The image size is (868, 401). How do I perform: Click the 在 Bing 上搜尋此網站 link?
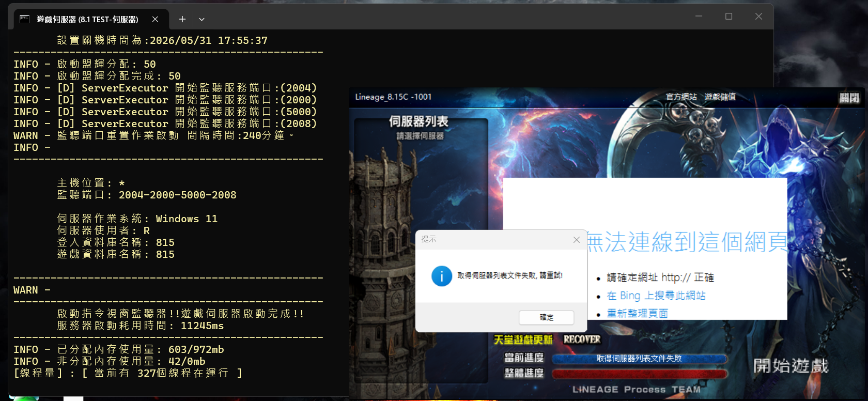click(x=656, y=296)
